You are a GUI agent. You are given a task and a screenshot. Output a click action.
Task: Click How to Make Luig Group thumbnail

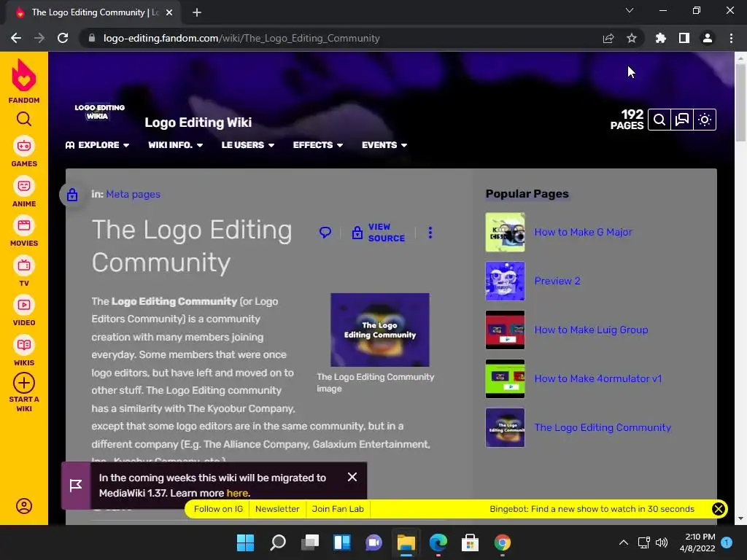point(505,330)
